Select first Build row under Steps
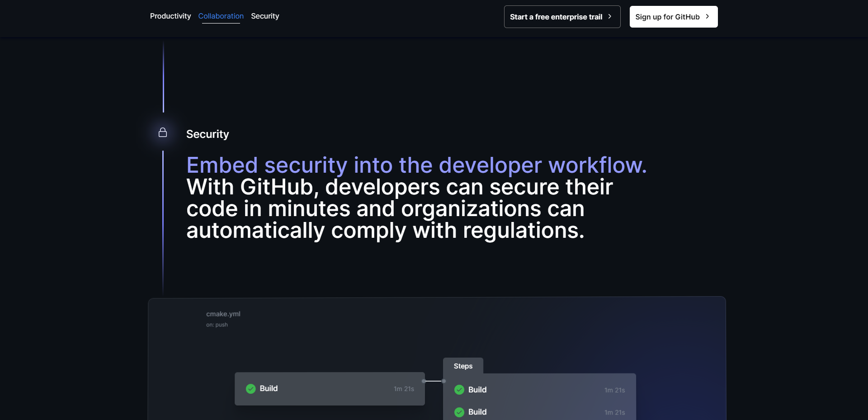868x420 pixels. (540, 390)
